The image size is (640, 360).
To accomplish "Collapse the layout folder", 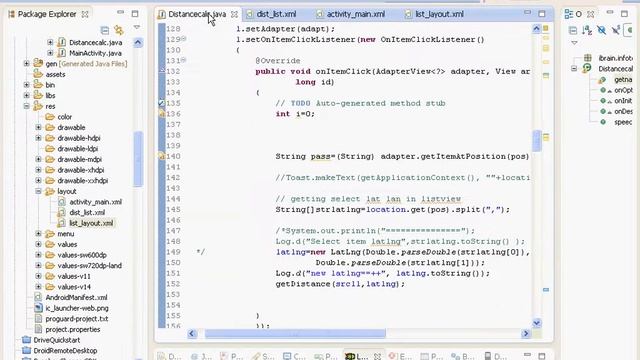I will [38, 191].
